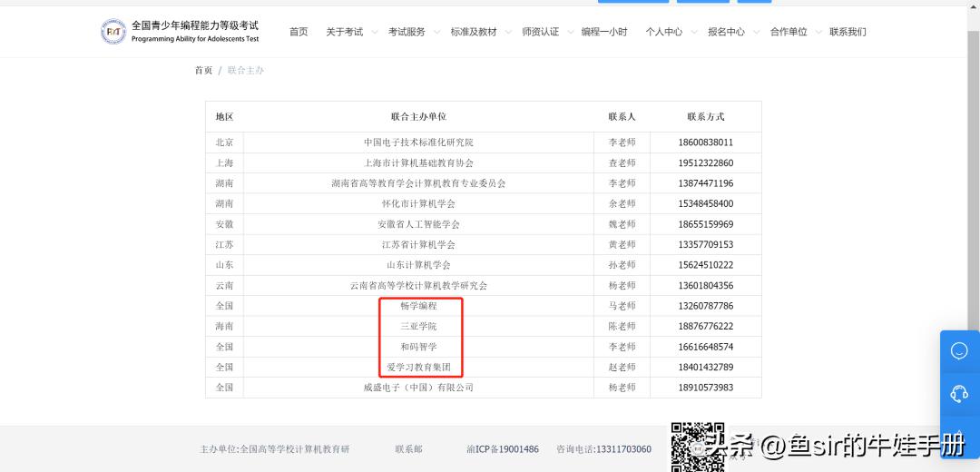Click the PAAT site logo
The height and width of the screenshot is (472, 980).
(113, 31)
